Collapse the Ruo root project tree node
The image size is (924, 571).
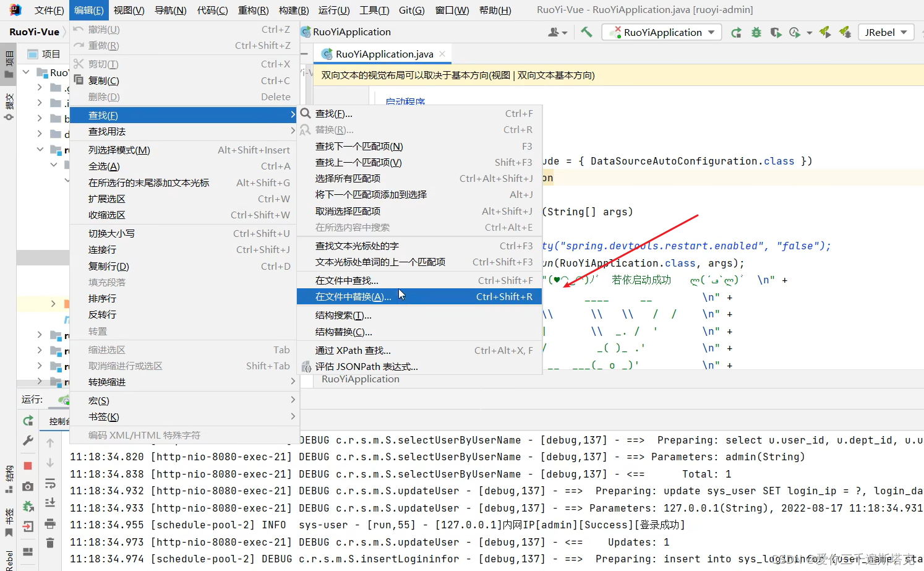(x=26, y=72)
